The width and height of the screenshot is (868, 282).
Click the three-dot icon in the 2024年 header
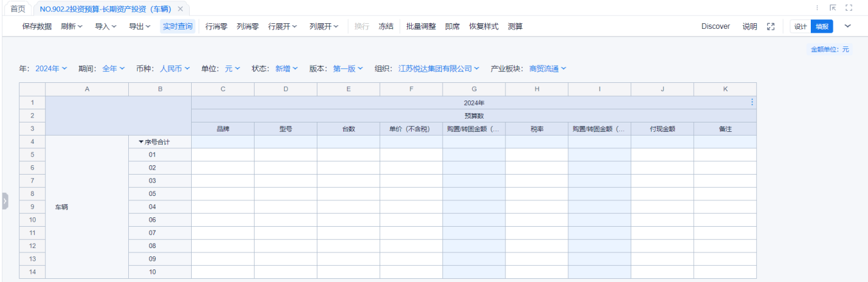click(x=752, y=102)
